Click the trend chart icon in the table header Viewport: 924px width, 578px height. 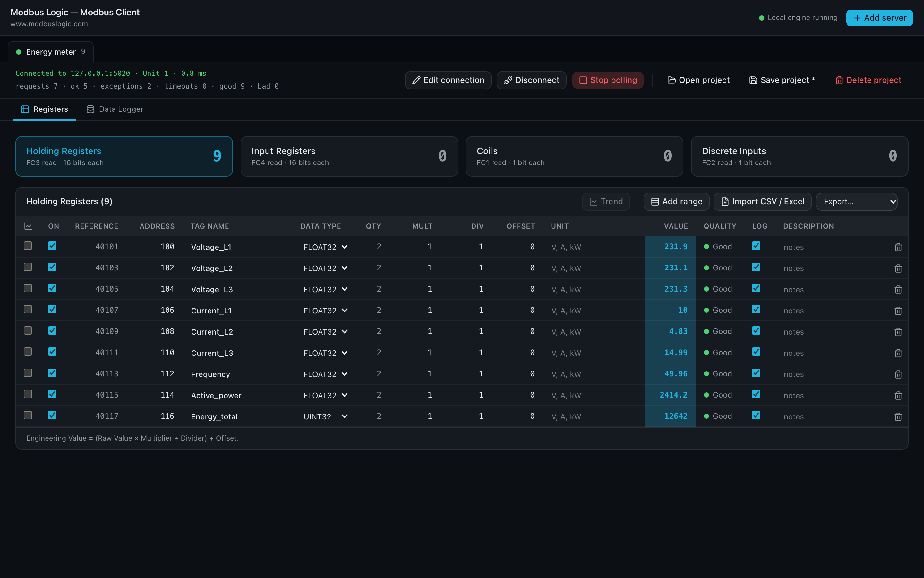(28, 226)
